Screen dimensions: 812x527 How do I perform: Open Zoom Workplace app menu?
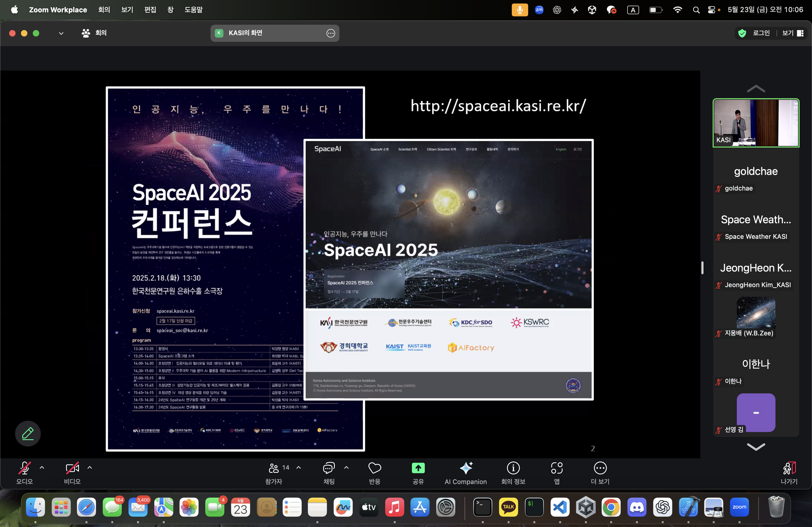point(58,10)
